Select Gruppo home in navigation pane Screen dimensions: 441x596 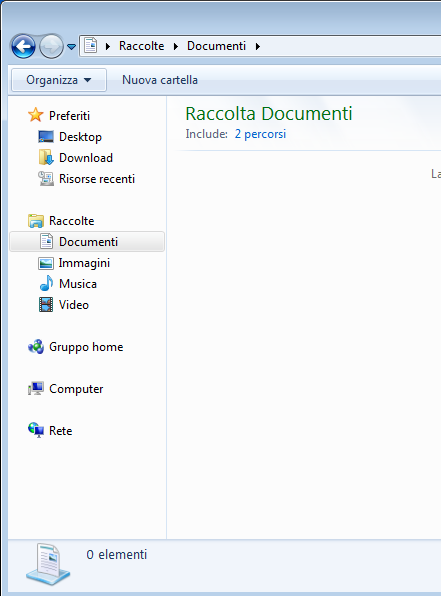(x=86, y=347)
